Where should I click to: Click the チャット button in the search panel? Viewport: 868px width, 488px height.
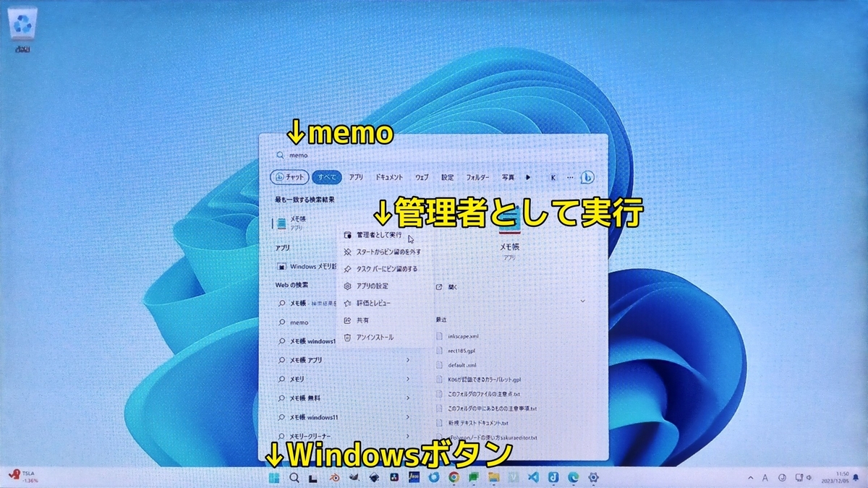coord(291,177)
